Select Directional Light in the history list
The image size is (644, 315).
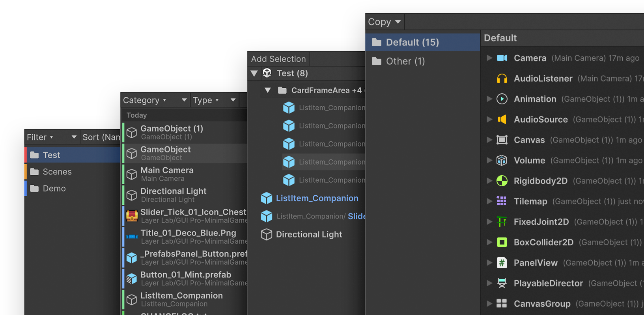185,195
